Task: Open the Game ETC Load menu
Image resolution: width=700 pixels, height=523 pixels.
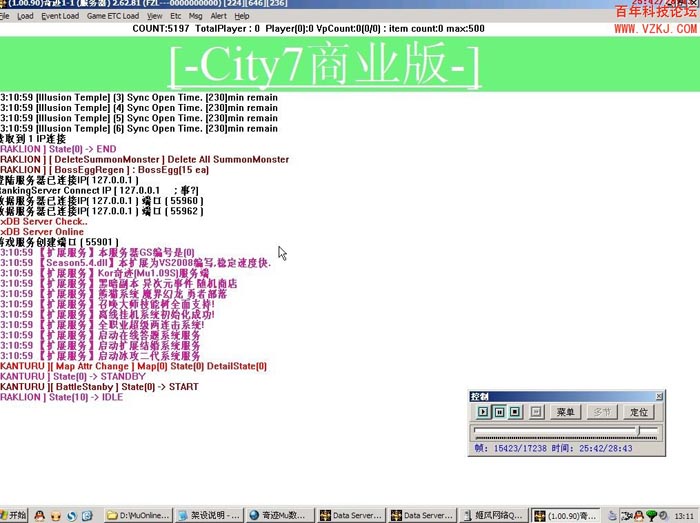Action: click(113, 16)
